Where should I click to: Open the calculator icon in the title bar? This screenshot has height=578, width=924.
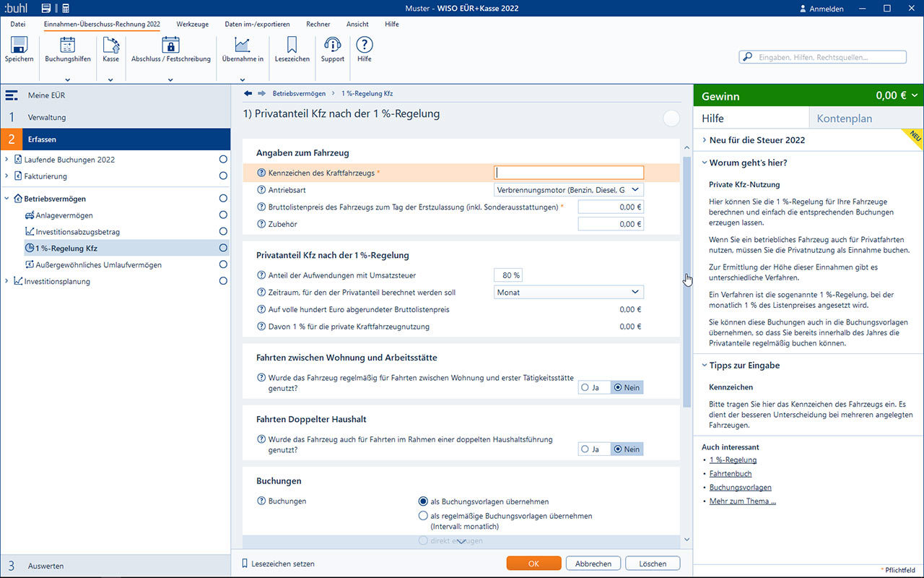(66, 9)
